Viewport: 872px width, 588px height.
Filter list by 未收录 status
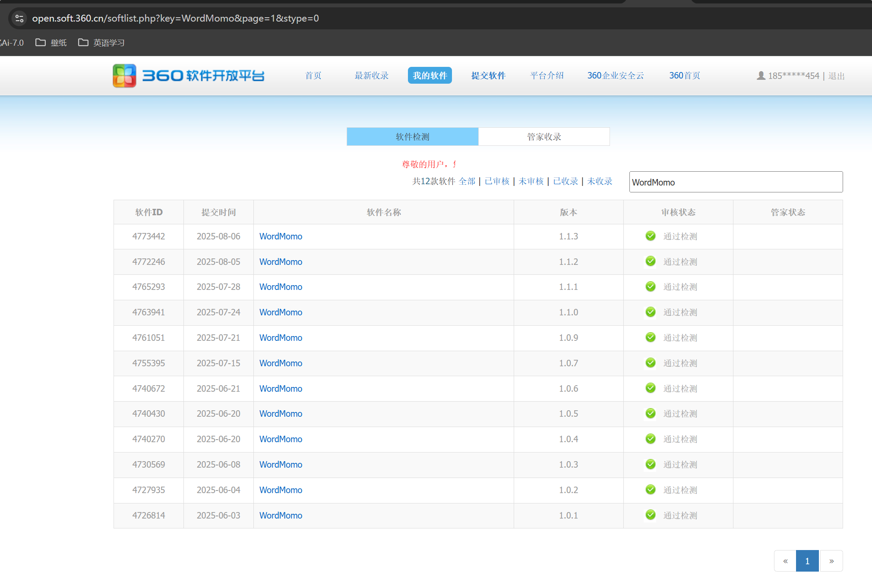(600, 181)
